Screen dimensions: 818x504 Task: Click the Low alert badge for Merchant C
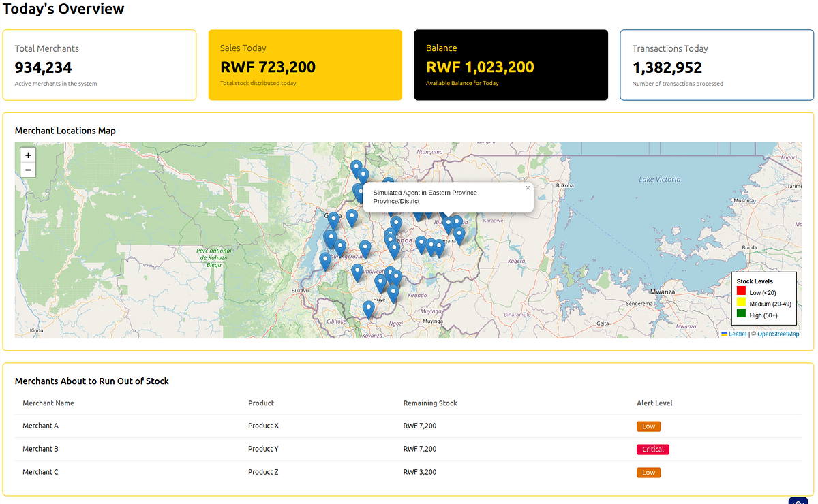point(648,472)
